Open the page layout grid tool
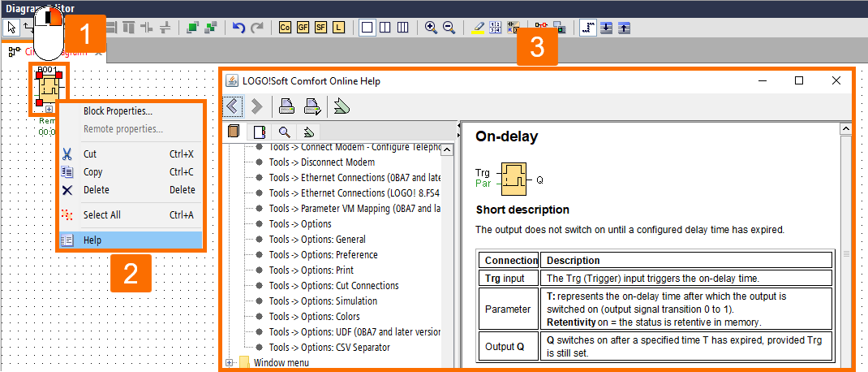868x372 pixels. [x=496, y=27]
